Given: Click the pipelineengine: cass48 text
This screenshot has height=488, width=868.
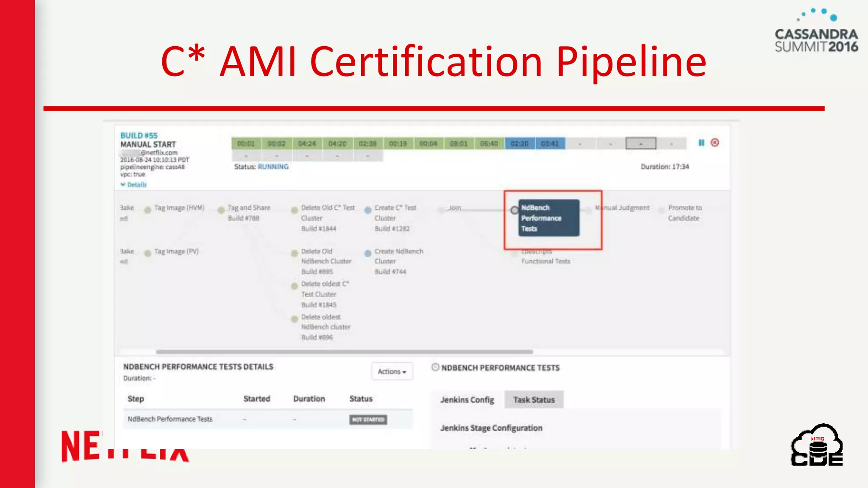Looking at the screenshot, I should click(x=153, y=167).
